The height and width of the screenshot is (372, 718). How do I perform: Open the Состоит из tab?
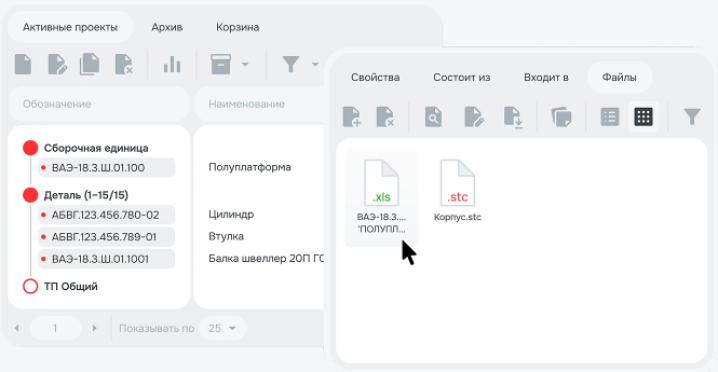tap(462, 77)
